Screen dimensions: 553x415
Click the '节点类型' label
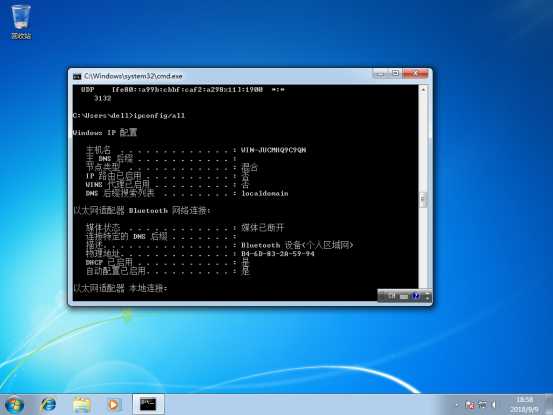(x=103, y=167)
